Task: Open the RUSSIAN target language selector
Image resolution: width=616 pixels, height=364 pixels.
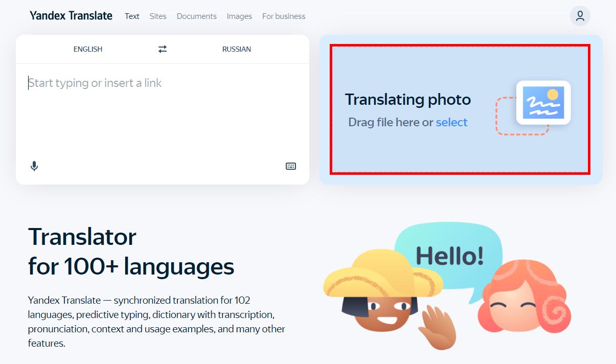Action: pyautogui.click(x=237, y=49)
